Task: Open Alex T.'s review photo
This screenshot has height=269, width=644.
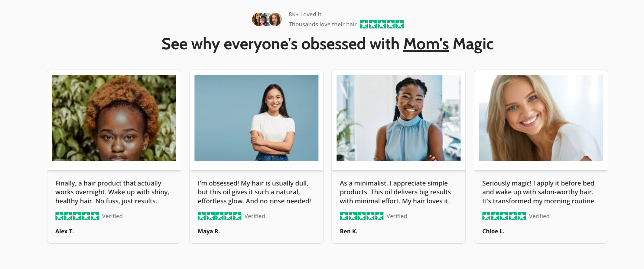Action: click(114, 118)
